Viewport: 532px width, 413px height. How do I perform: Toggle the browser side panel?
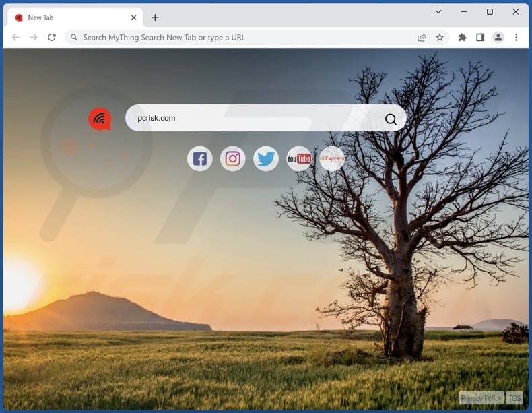480,38
